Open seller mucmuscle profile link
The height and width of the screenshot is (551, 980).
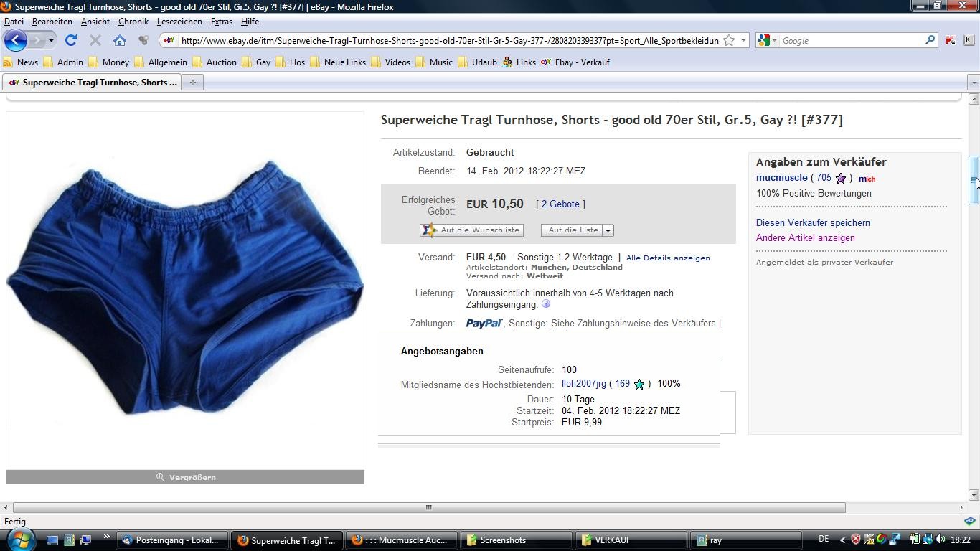point(781,177)
